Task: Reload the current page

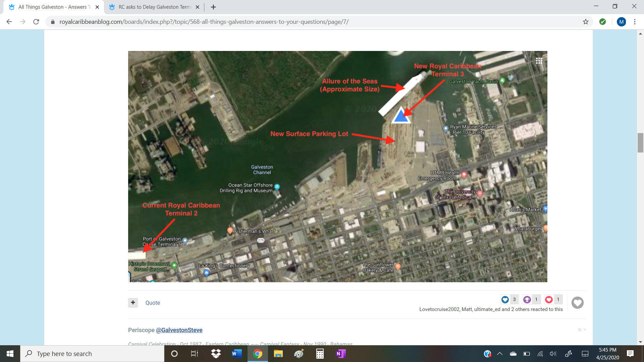Action: coord(36,22)
